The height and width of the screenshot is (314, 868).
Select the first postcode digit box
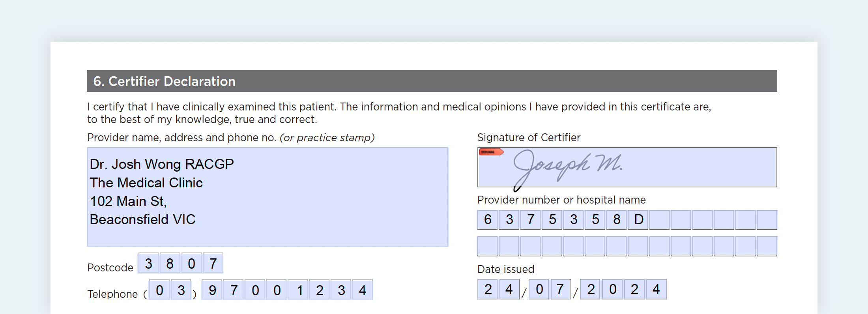148,263
